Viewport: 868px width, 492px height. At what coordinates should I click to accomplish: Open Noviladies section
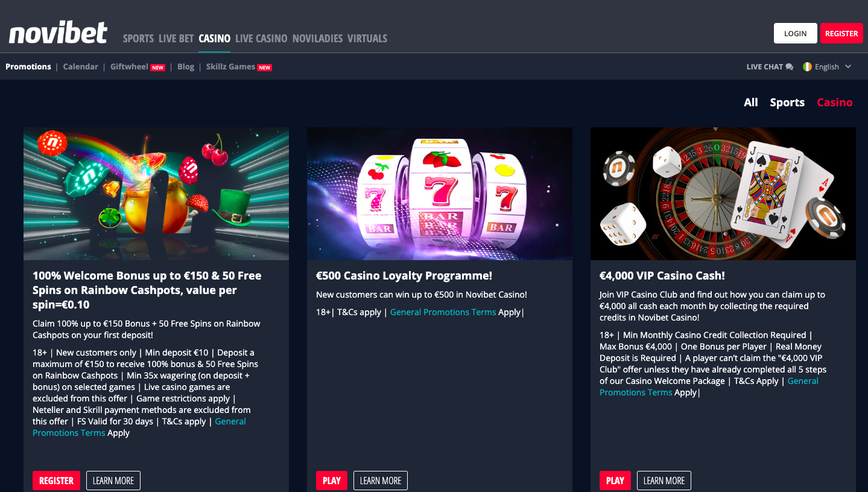click(317, 38)
